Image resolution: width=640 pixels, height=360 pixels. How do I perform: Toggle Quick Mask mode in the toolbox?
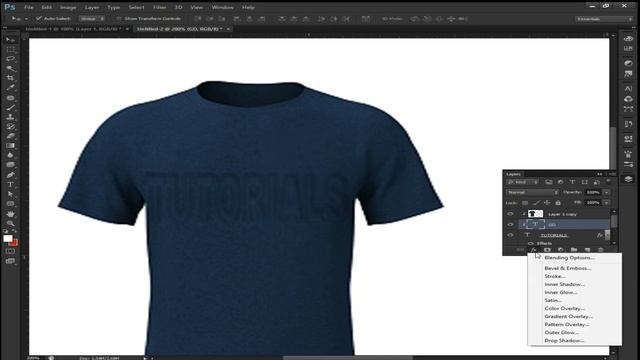tap(11, 251)
